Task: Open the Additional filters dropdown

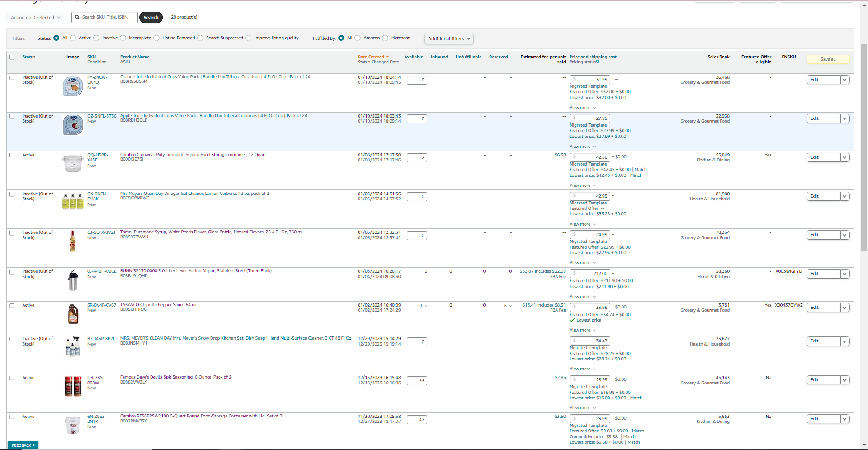Action: click(449, 39)
